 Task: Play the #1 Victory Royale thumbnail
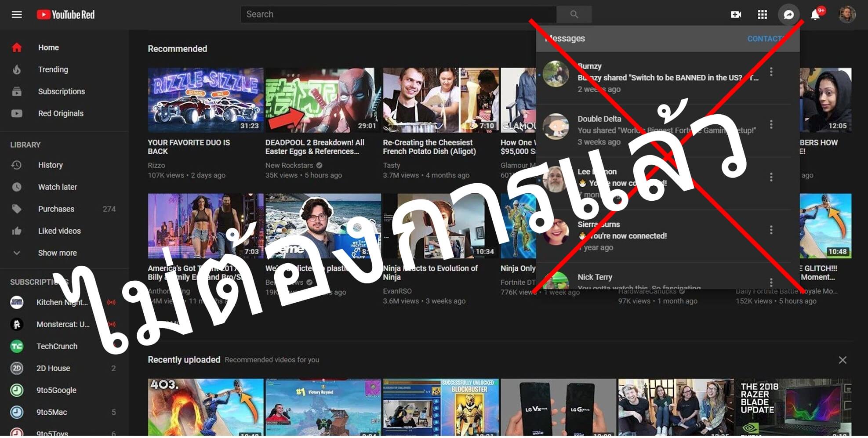323,407
